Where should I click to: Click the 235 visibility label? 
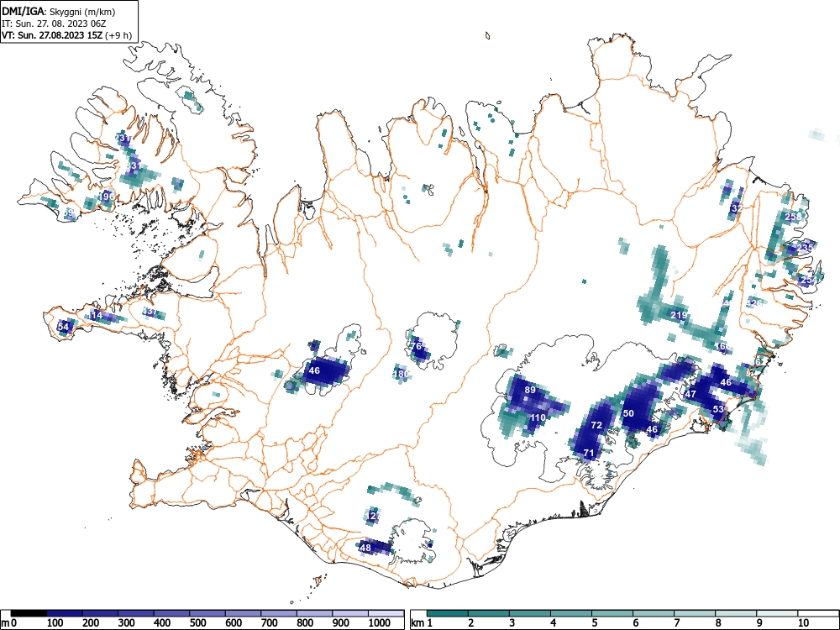coord(805,248)
